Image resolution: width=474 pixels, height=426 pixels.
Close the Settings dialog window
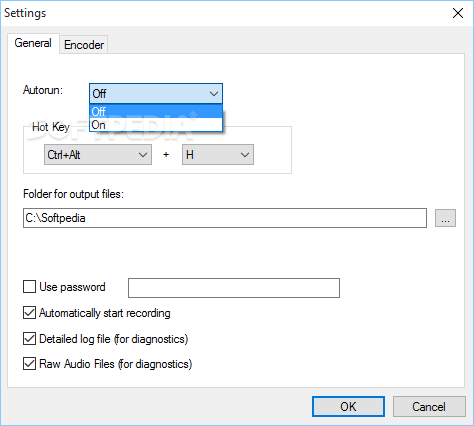(458, 13)
